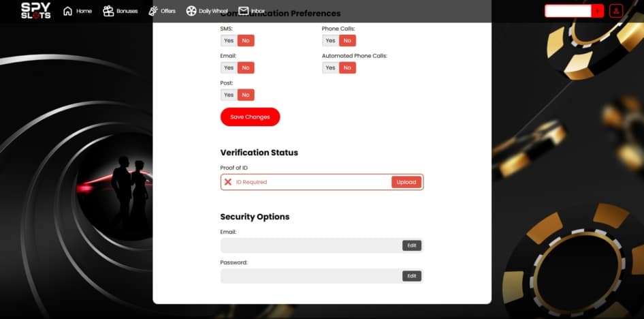Viewport: 644px width, 319px height.
Task: Click the Email security field
Action: pyautogui.click(x=321, y=246)
